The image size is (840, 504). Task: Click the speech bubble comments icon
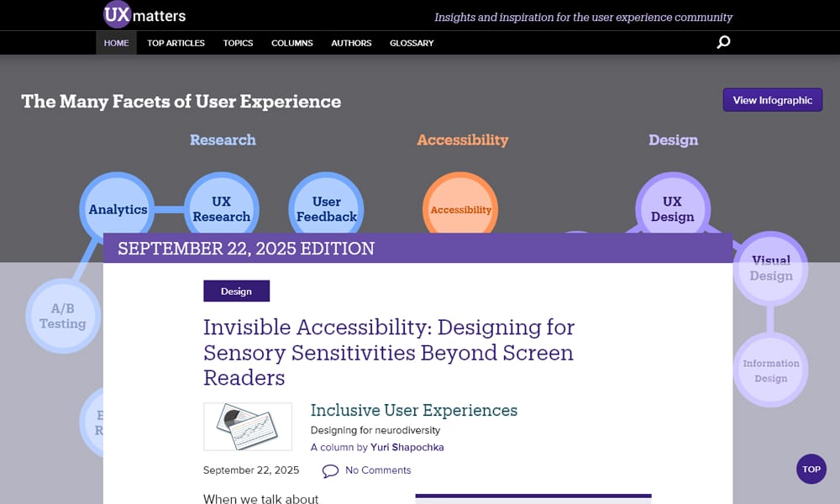coord(330,470)
